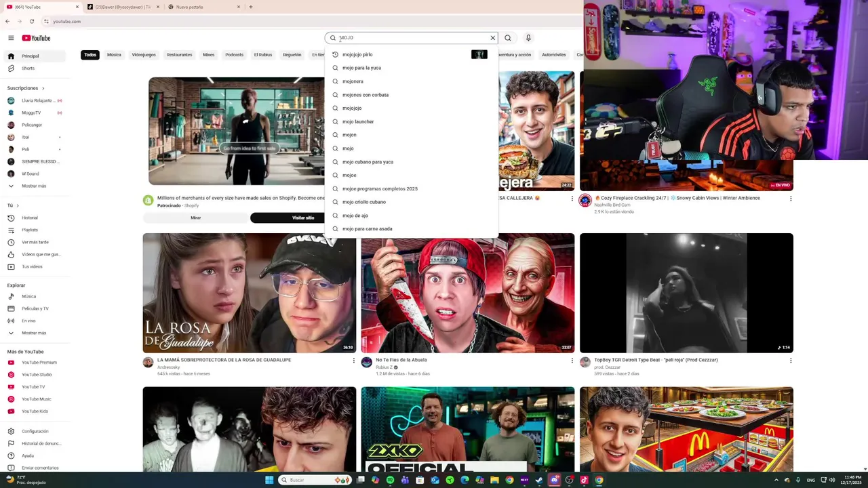Select the Podcasts filter chip
Viewport: 868px width, 488px height.
tap(234, 55)
